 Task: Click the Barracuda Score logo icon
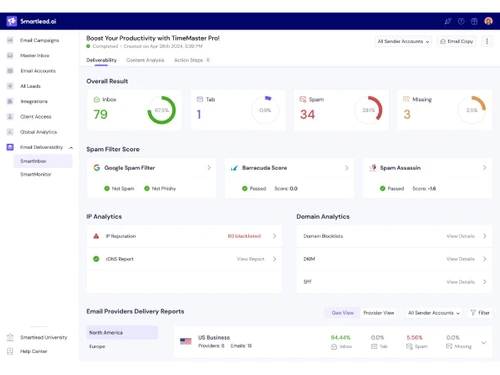click(234, 168)
